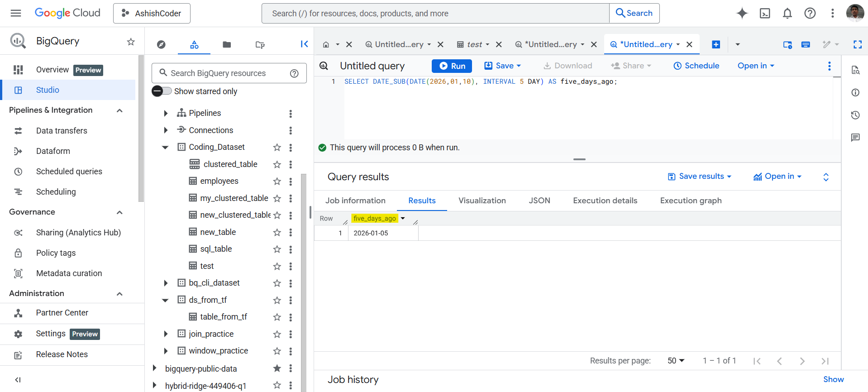
Task: Switch to Visualization tab
Action: tap(482, 201)
